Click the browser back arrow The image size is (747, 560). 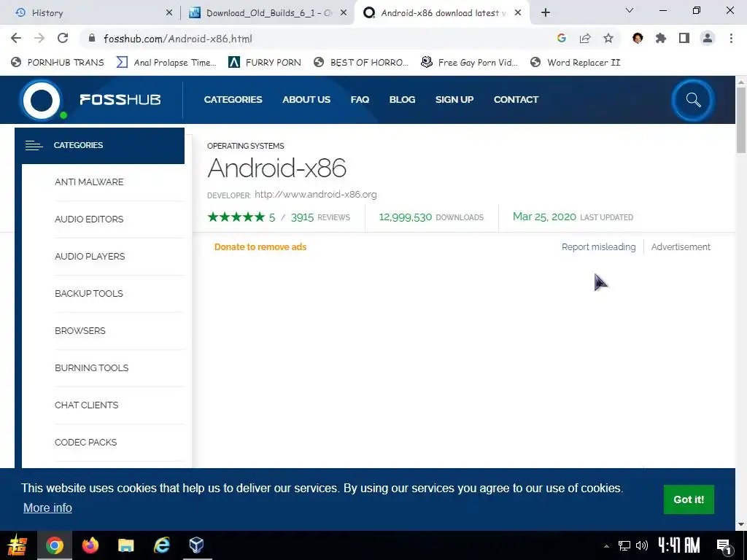[x=16, y=39]
